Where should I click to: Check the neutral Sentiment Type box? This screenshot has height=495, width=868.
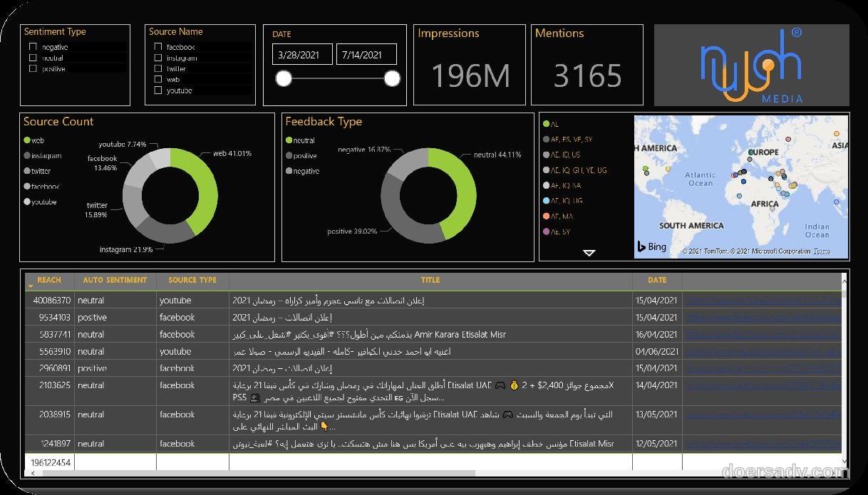[x=33, y=58]
